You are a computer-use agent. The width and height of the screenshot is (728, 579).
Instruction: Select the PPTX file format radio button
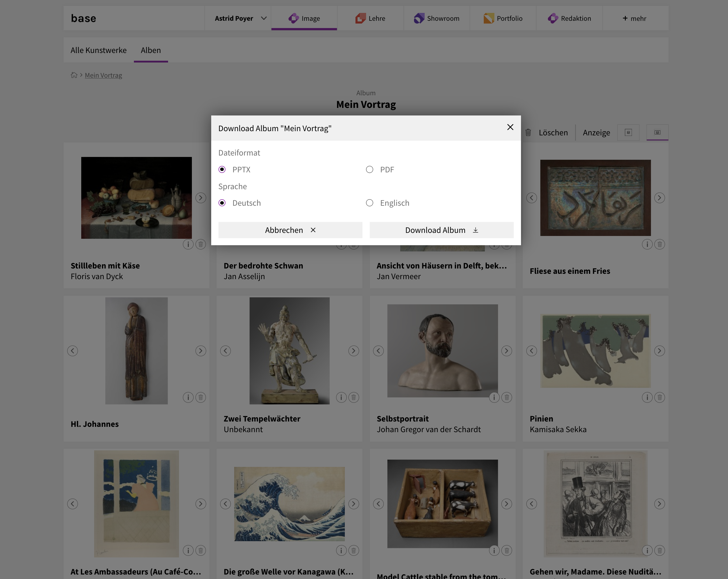[x=222, y=170]
